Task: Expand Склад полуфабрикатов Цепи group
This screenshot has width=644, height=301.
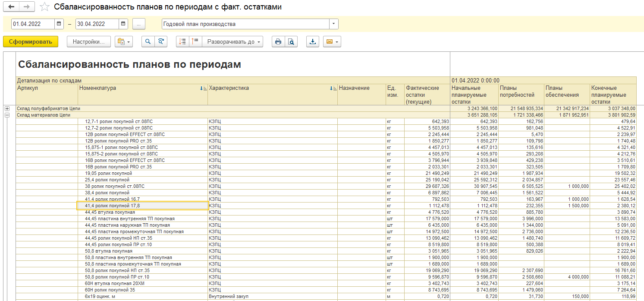Action: [7, 108]
